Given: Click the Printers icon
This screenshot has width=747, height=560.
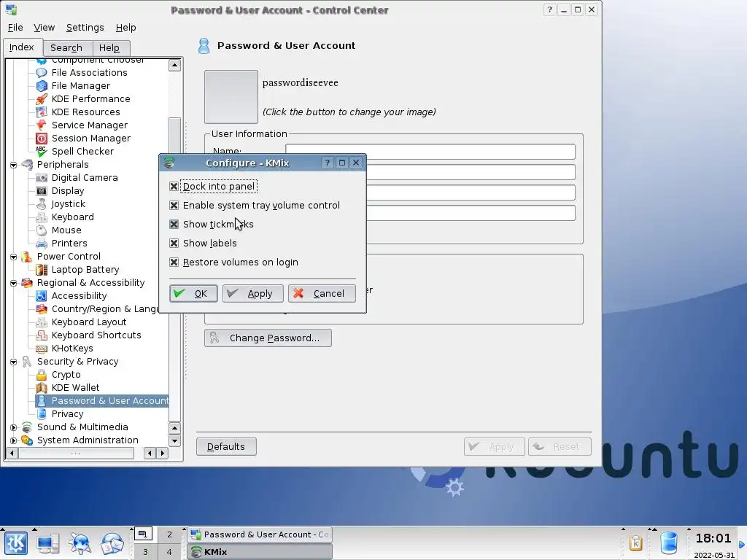Looking at the screenshot, I should 42,244.
